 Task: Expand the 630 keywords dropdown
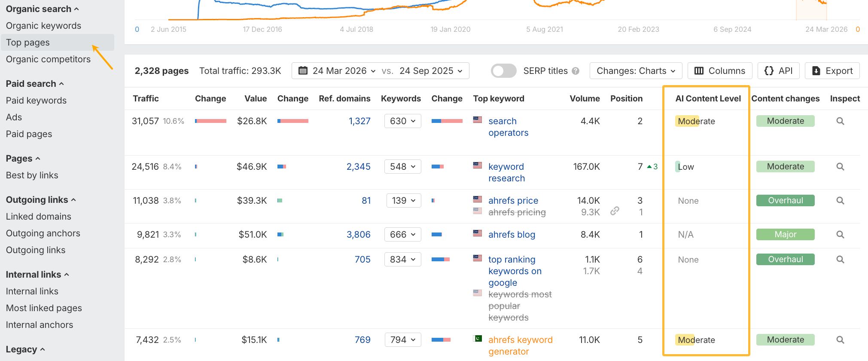[402, 121]
